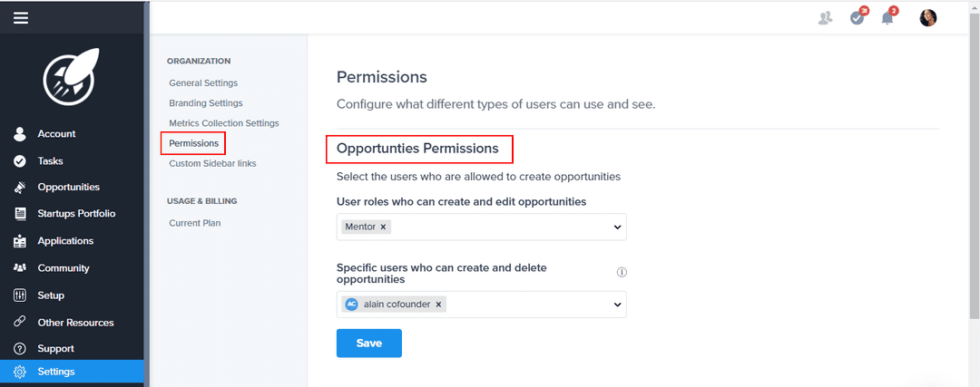980x387 pixels.
Task: Go to Branding Settings
Action: [x=206, y=103]
